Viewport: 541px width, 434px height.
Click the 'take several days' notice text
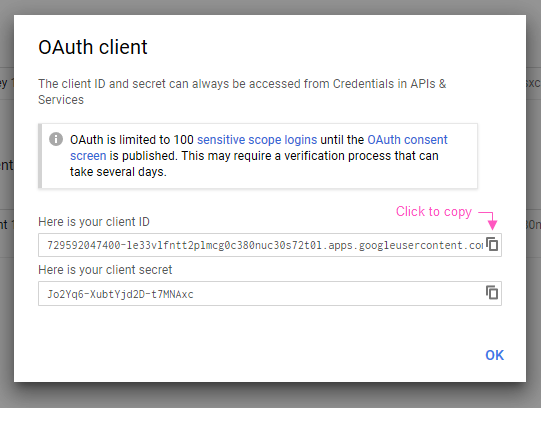point(118,172)
